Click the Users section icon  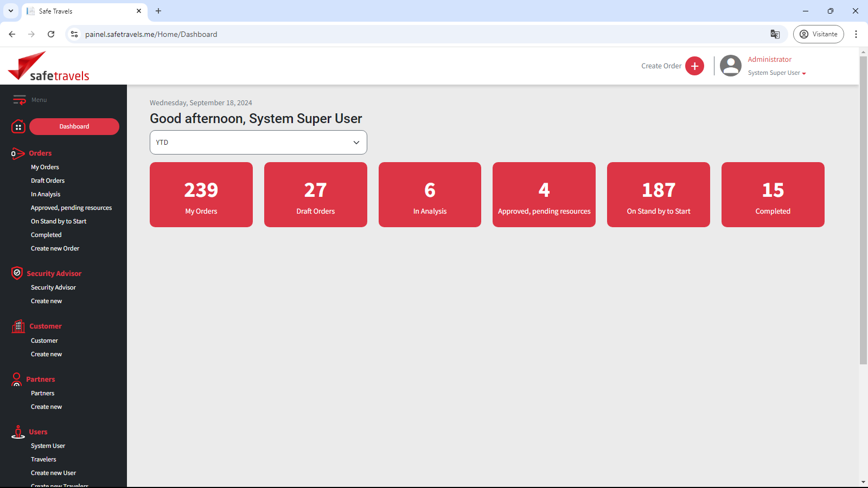point(18,432)
